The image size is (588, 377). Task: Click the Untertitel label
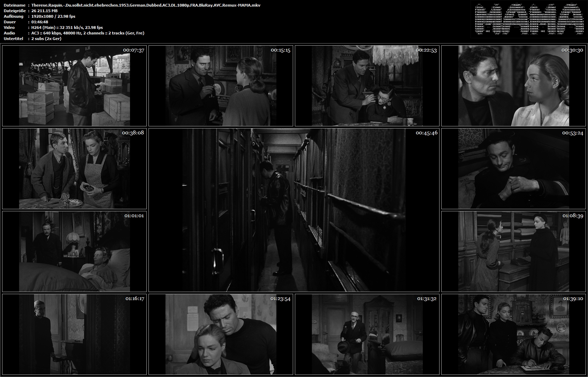coord(14,39)
